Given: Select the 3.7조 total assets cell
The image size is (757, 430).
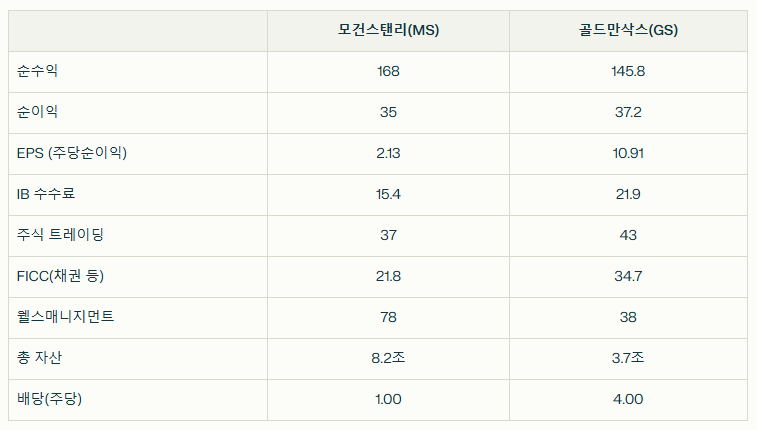Looking at the screenshot, I should click(x=628, y=358).
